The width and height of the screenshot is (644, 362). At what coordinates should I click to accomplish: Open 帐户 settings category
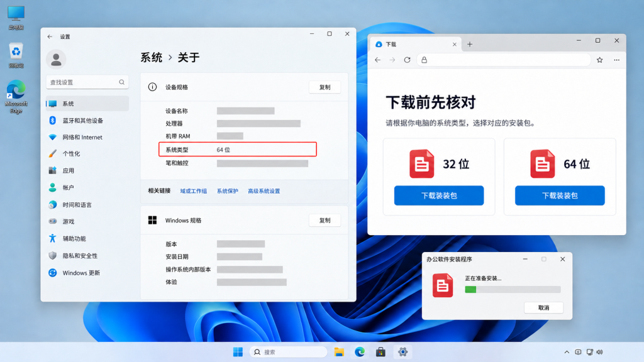click(87, 187)
